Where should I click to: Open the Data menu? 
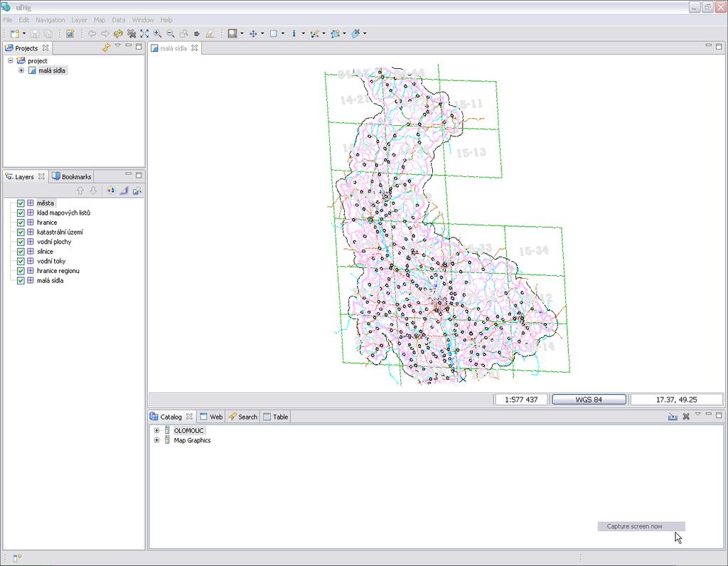[119, 20]
